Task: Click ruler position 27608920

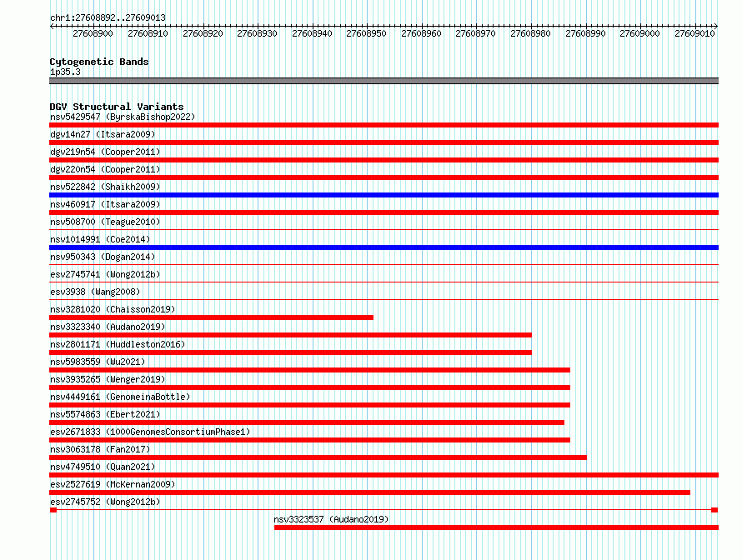Action: click(x=203, y=33)
